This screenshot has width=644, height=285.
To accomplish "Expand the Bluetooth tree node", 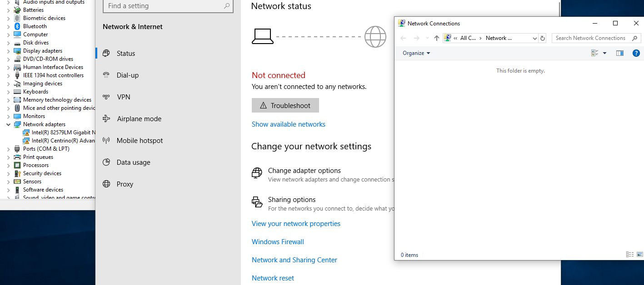I will click(8, 26).
